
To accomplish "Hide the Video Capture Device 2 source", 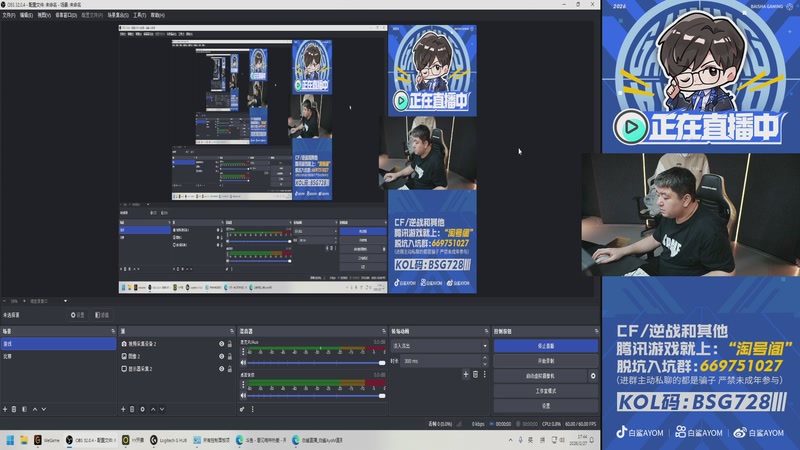I will [x=221, y=344].
